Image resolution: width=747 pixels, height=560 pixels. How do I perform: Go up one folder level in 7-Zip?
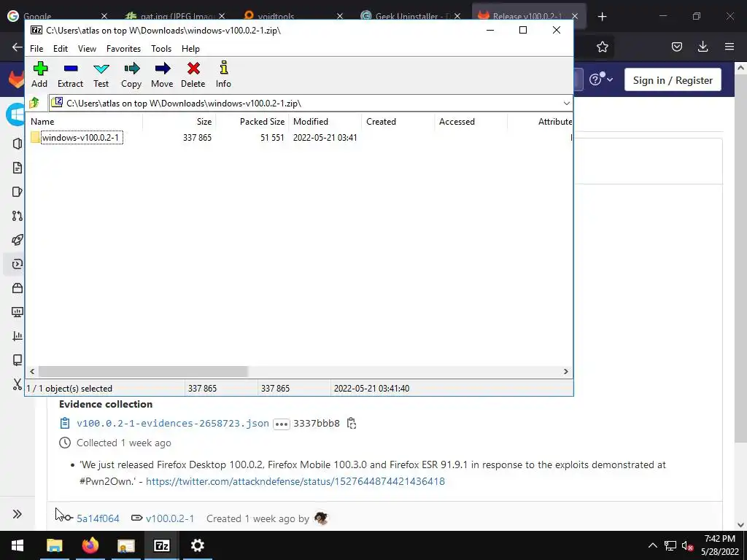34,103
